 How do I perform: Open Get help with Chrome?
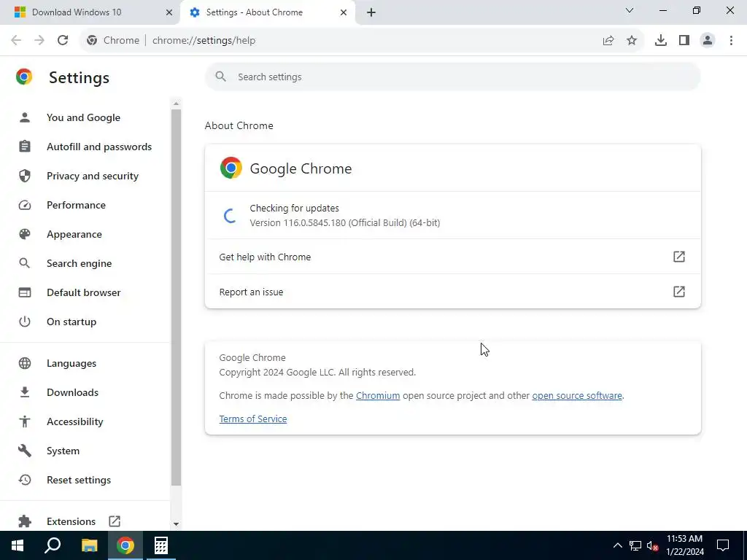452,257
